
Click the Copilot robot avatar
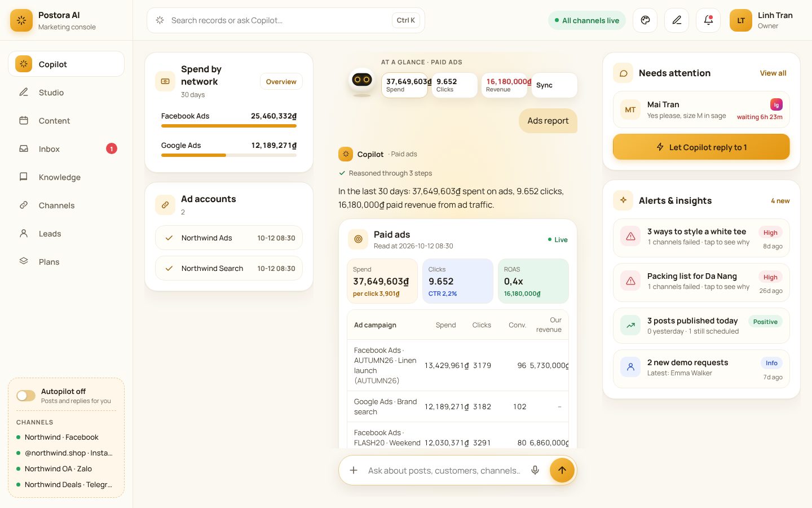361,82
